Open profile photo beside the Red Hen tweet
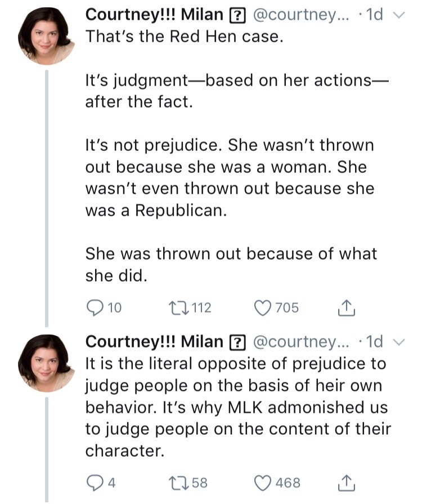This screenshot has height=504, width=422. pyautogui.click(x=47, y=36)
